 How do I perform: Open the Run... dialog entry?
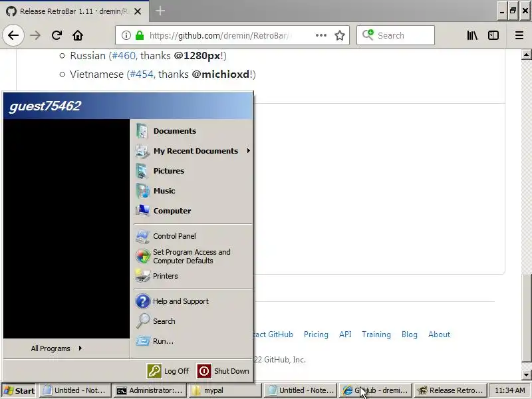(x=192, y=341)
